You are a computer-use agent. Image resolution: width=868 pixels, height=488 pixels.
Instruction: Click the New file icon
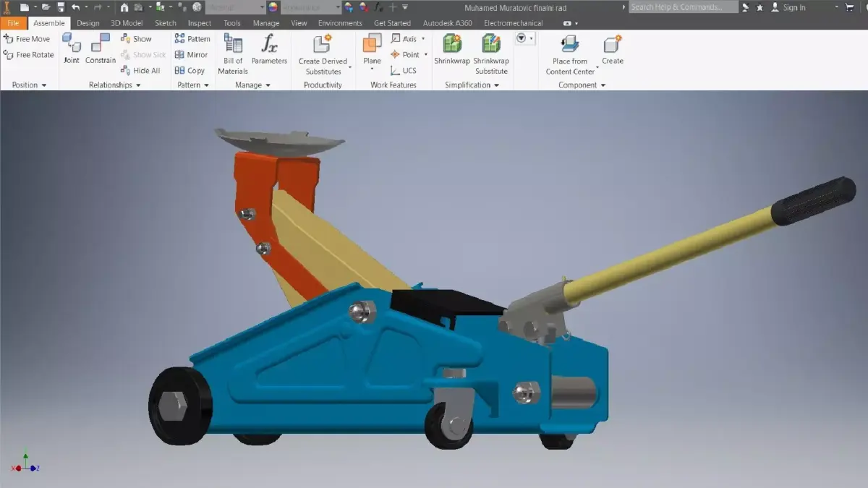point(24,7)
